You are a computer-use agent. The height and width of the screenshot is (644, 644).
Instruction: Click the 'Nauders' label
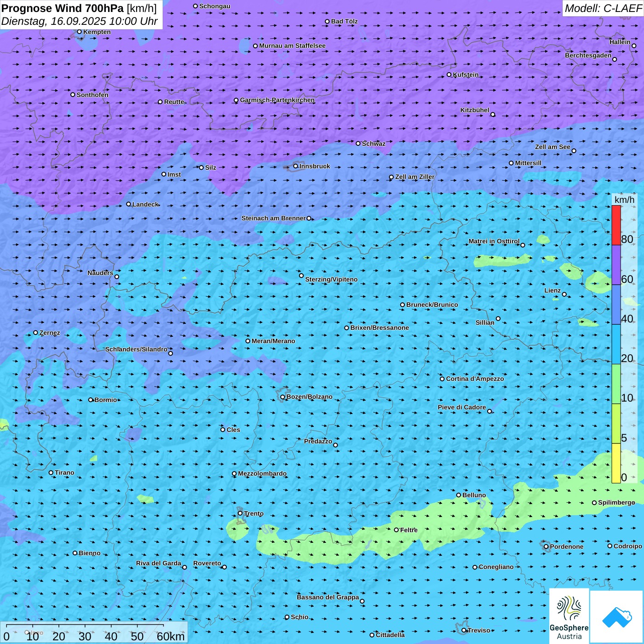tap(100, 273)
